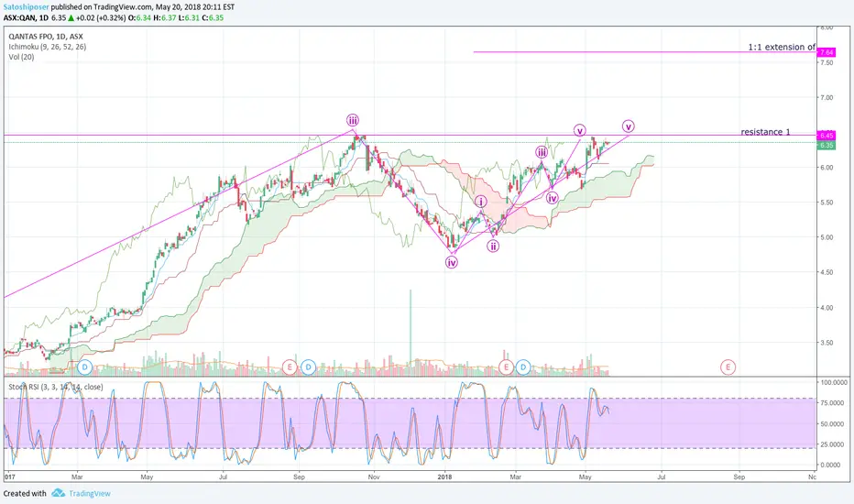Click the dividend D marker near March 2018

523,367
